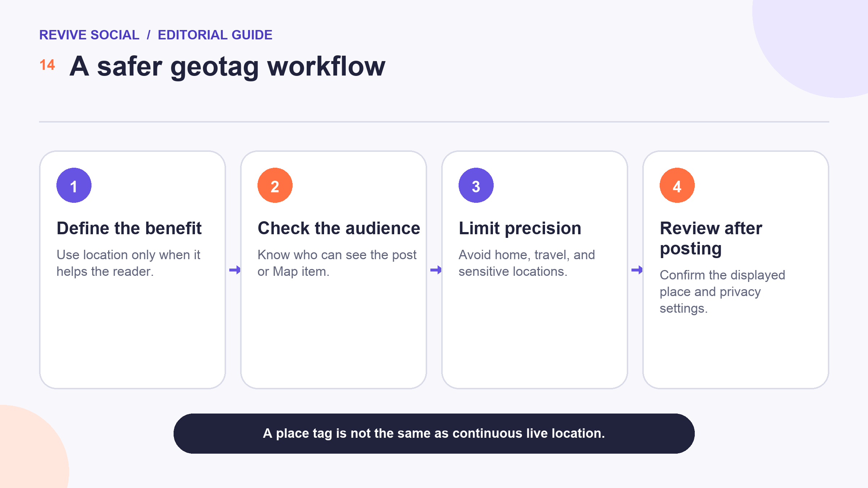The height and width of the screenshot is (488, 868).
Task: Click 'Use location only when it helps the reader.'
Action: click(128, 263)
